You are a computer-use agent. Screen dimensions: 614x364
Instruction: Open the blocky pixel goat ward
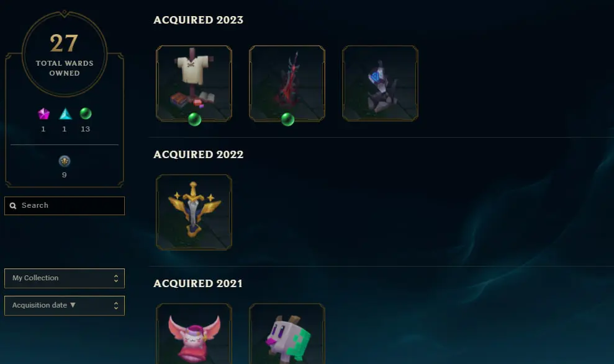click(x=287, y=334)
